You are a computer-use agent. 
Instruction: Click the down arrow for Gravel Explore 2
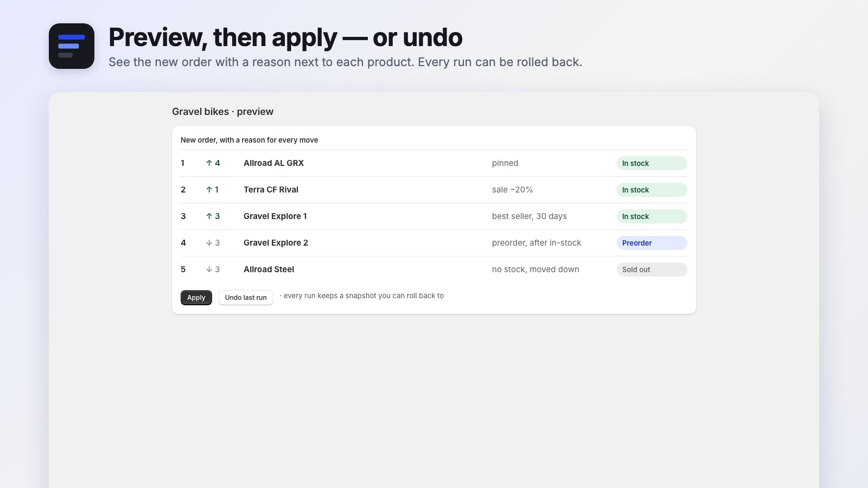point(209,243)
